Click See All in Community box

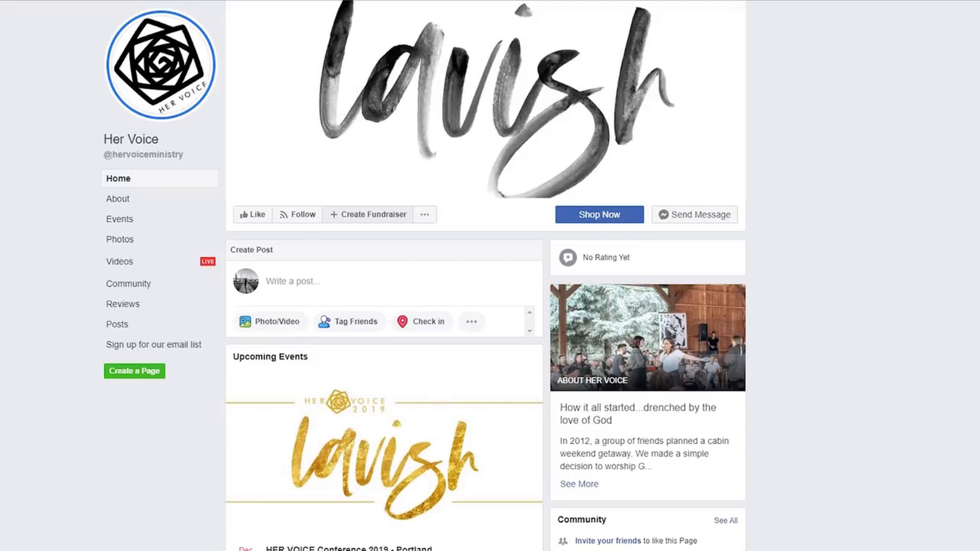[x=725, y=520]
